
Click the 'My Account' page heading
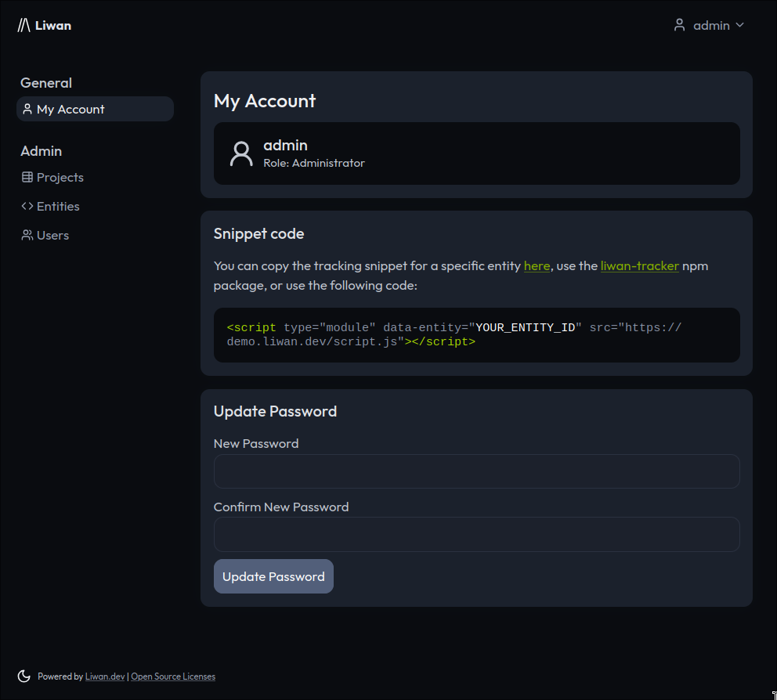click(x=265, y=101)
